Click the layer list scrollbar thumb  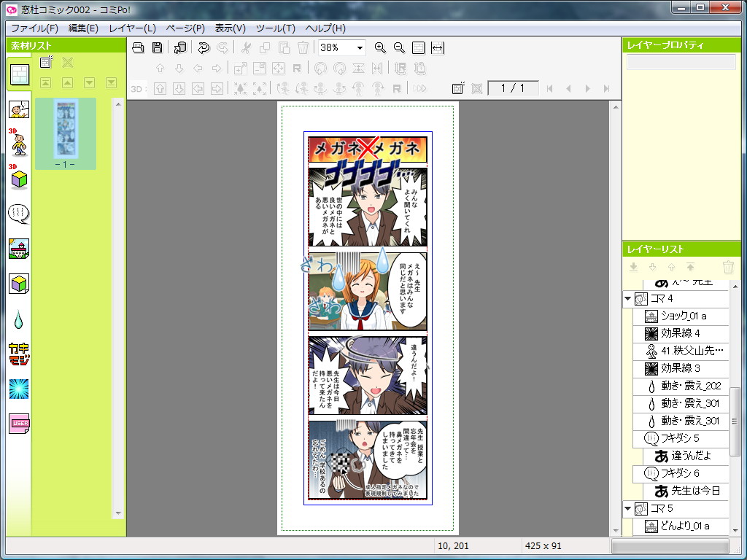(x=735, y=421)
